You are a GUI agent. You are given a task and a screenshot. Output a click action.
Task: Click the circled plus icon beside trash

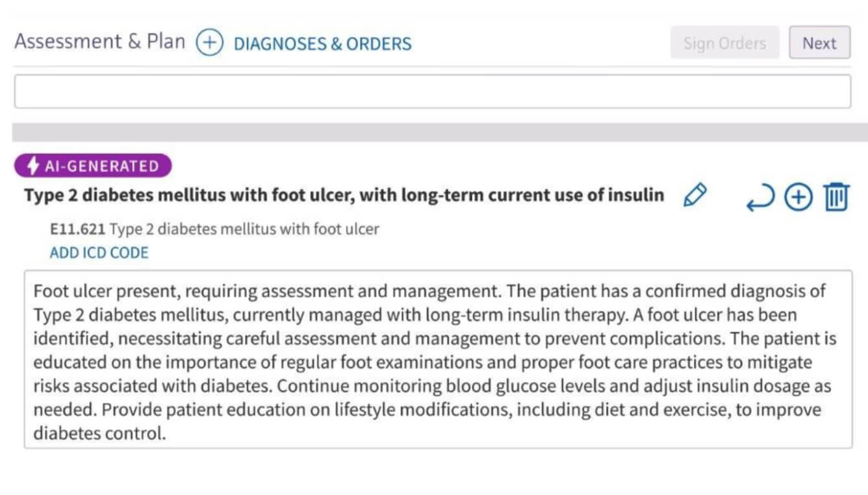[798, 197]
